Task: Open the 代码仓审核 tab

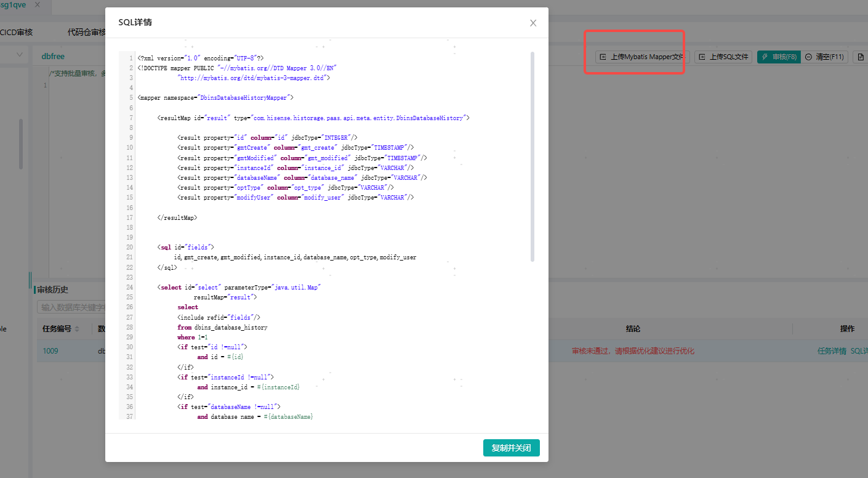Action: 86,32
